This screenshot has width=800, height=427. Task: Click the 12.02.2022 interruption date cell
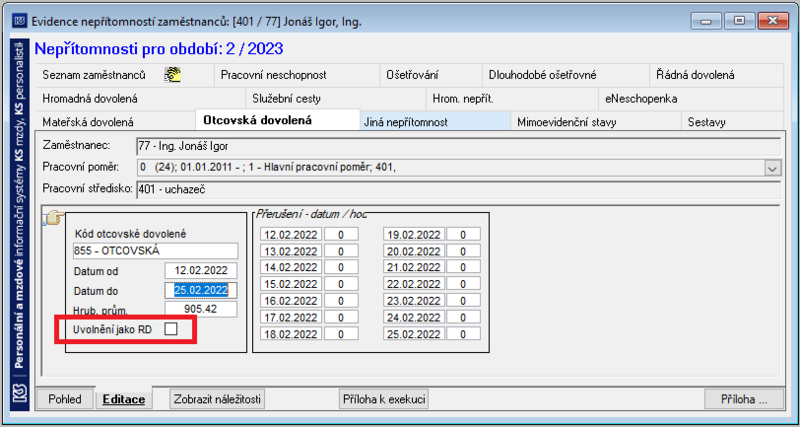291,235
